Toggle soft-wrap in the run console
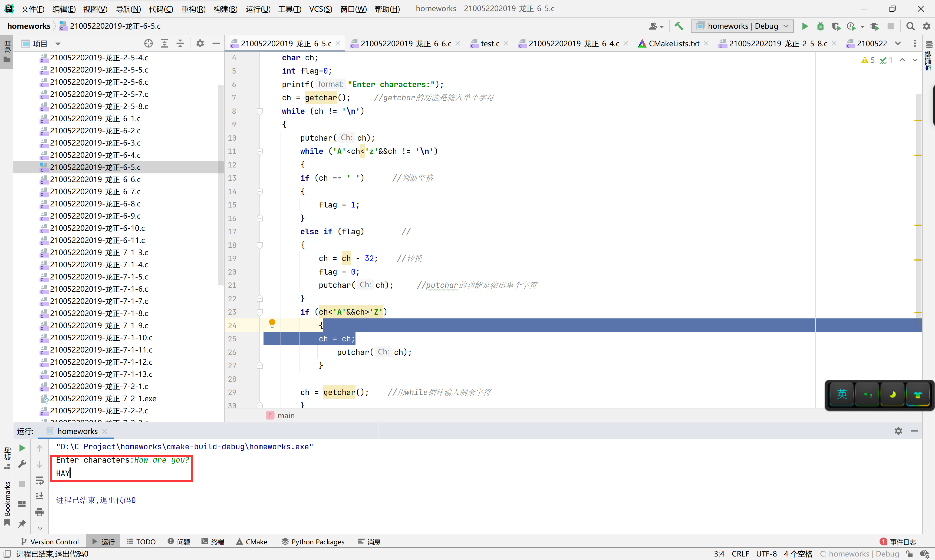 coord(39,480)
